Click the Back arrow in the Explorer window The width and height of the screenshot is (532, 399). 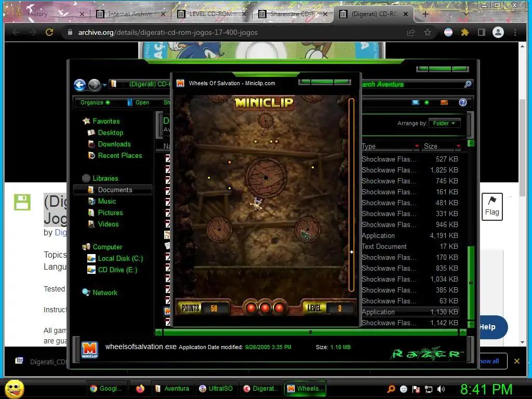point(80,85)
